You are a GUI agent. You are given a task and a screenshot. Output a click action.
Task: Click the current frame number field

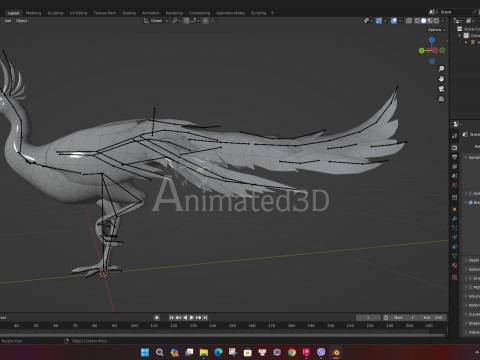(368, 318)
